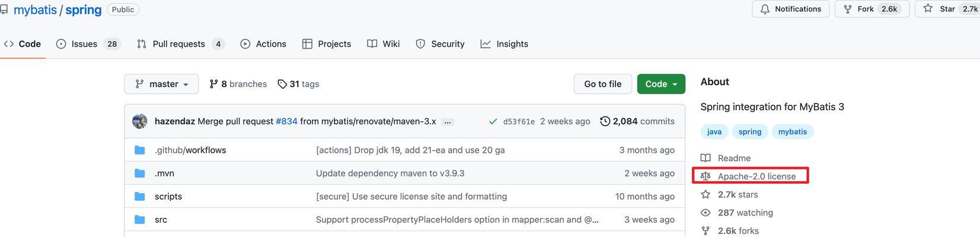
Task: Open the spring repository link
Action: (x=84, y=9)
